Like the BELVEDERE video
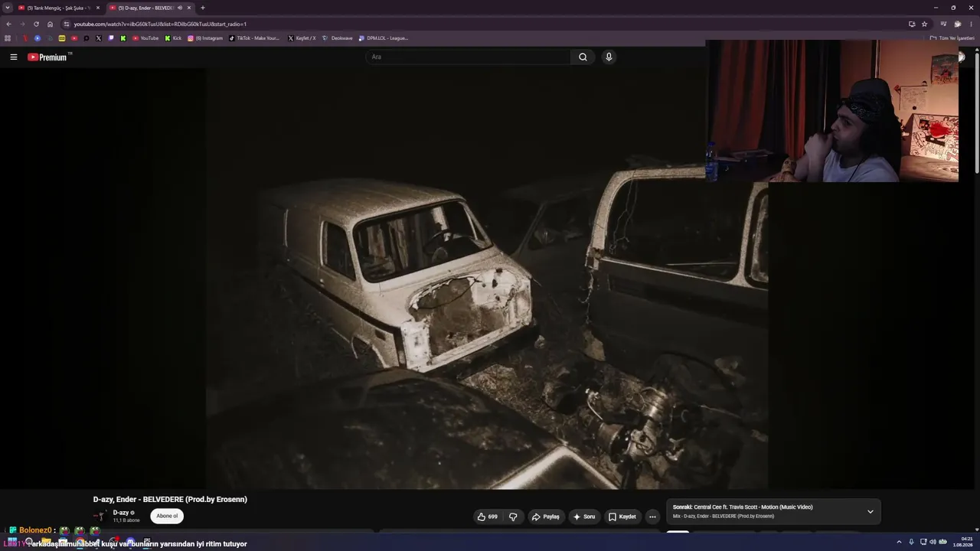 click(x=487, y=517)
